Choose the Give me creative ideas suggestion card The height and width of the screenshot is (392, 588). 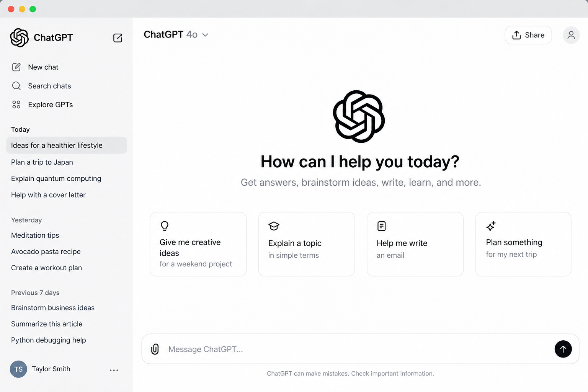tap(198, 244)
